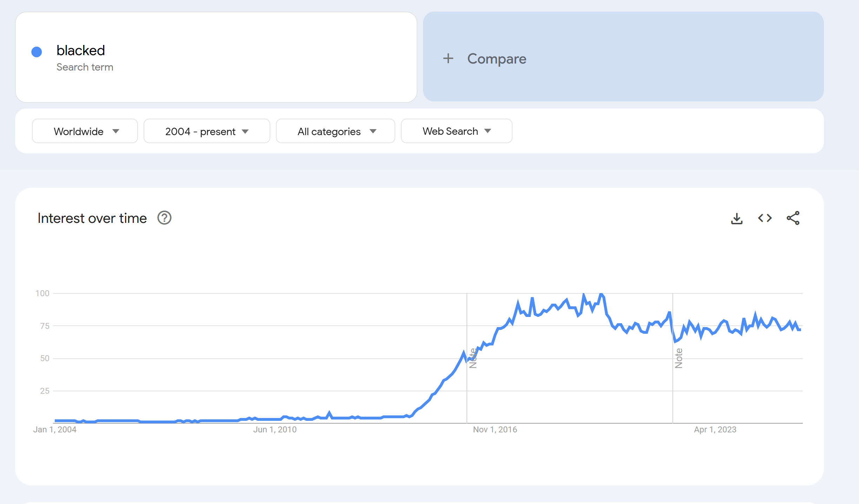The height and width of the screenshot is (504, 859).
Task: Expand the 2004 - present time range
Action: (200, 131)
